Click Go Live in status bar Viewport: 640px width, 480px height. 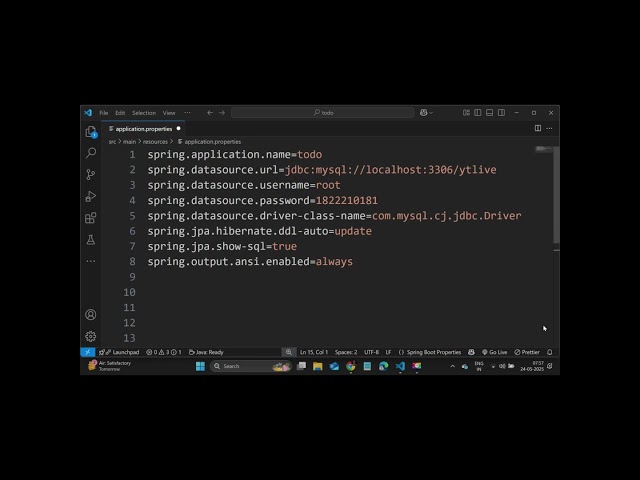point(495,352)
